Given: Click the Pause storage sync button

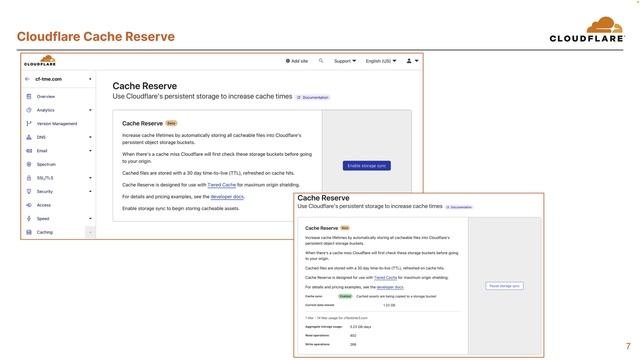Looking at the screenshot, I should click(504, 286).
